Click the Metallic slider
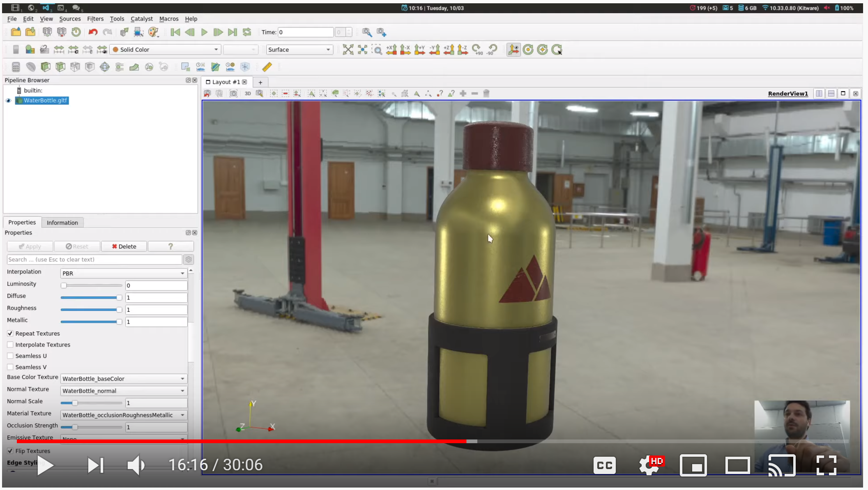This screenshot has width=868, height=490. click(x=91, y=322)
